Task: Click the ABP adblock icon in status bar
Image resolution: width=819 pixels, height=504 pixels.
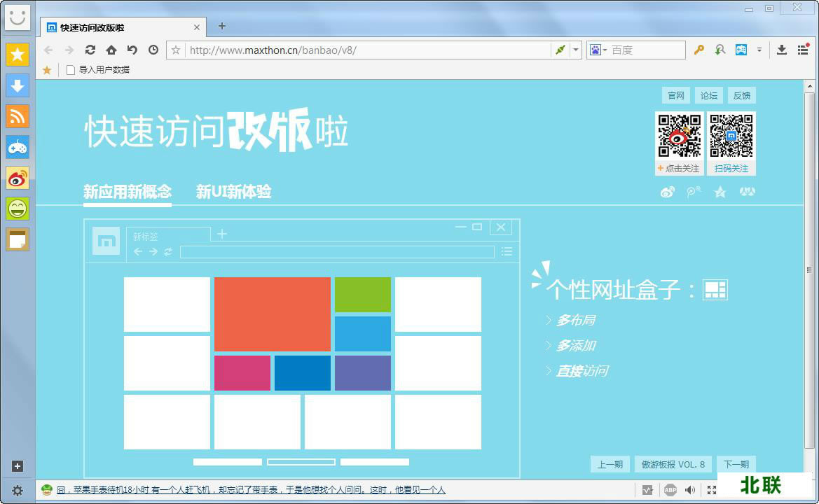Action: coord(670,490)
